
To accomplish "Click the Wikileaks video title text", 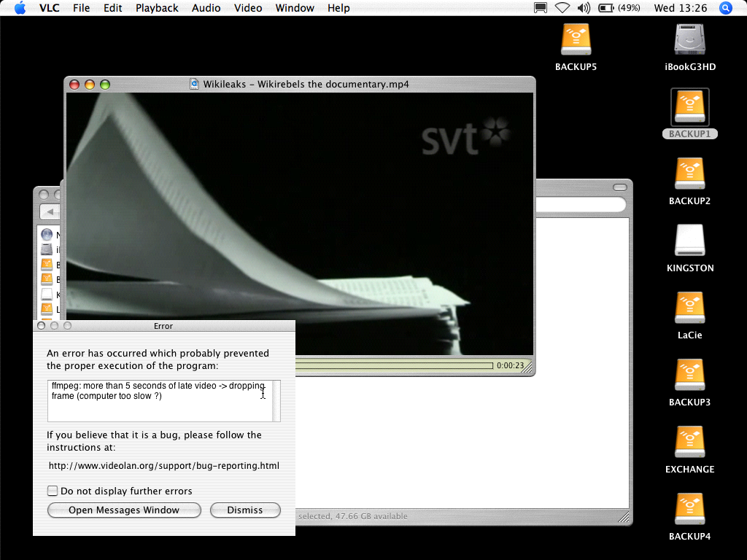I will tap(306, 85).
